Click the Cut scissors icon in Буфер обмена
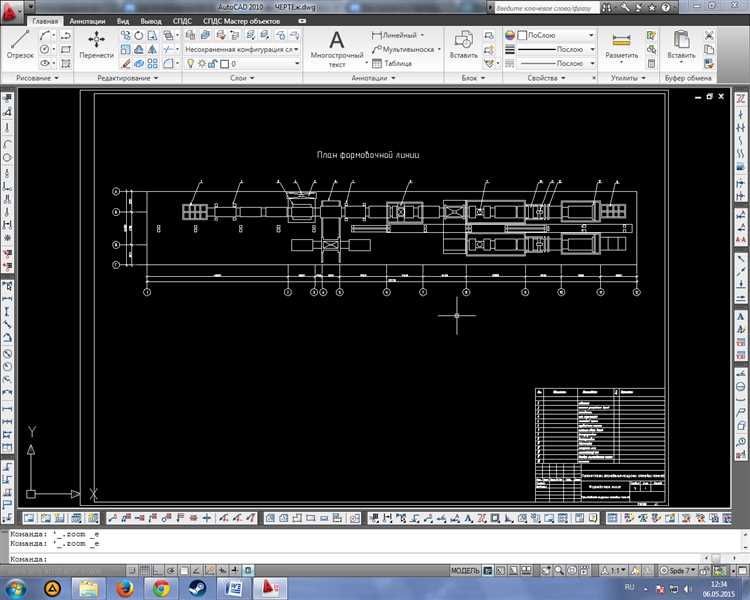 pos(709,35)
